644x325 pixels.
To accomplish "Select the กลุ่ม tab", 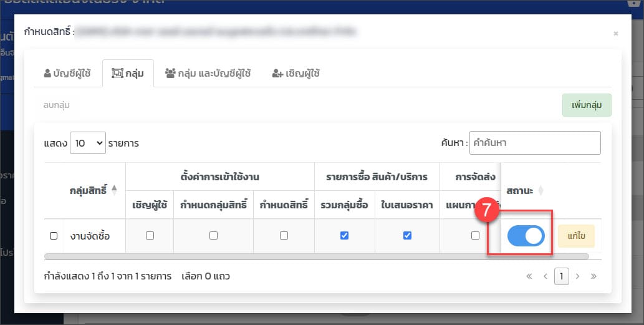I will (x=127, y=73).
